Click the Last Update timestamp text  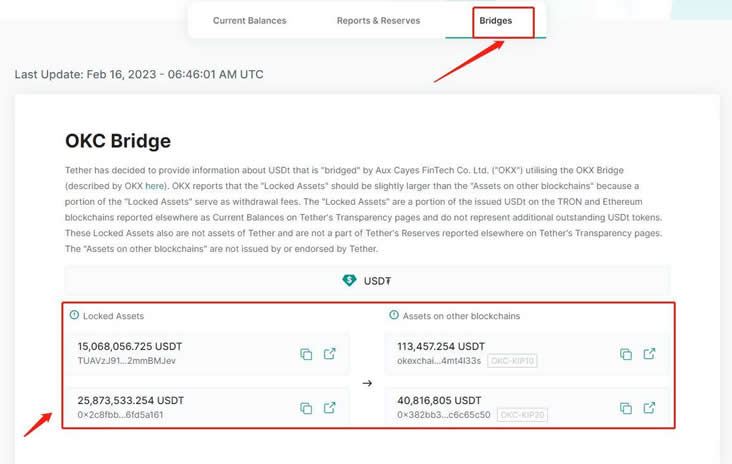(139, 74)
